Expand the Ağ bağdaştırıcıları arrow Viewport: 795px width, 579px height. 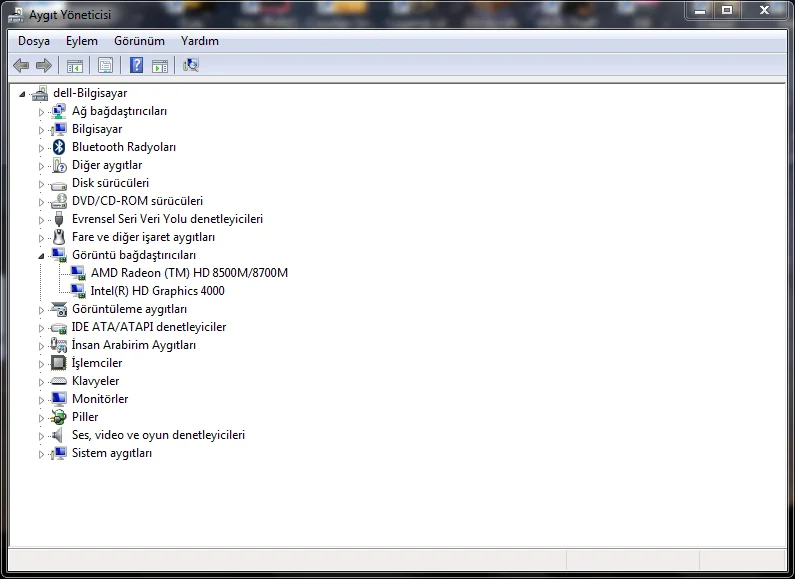click(x=41, y=112)
